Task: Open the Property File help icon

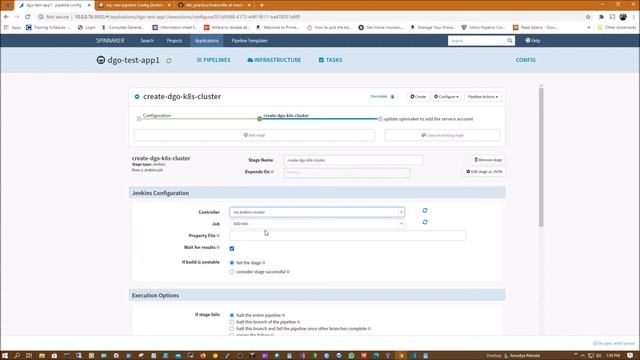Action: [218, 236]
